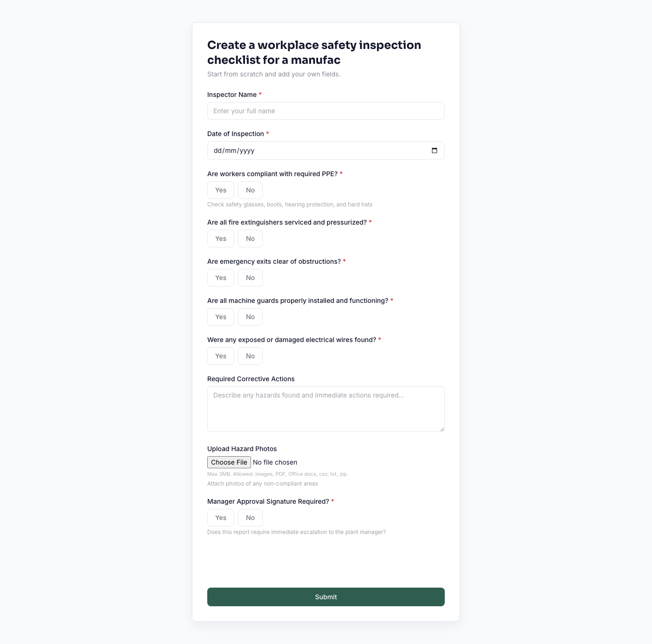Pick No for machine guards installed
Screen dimensions: 652x644
250,317
